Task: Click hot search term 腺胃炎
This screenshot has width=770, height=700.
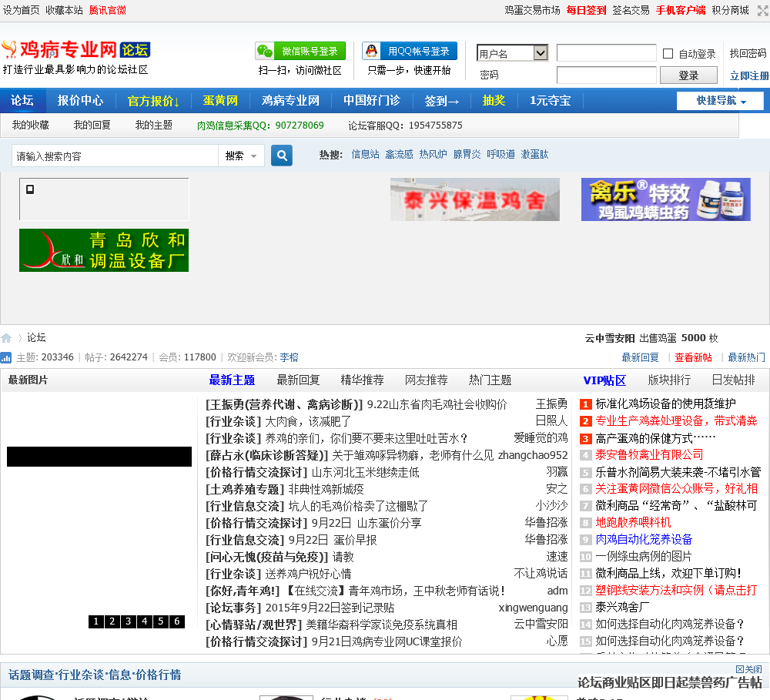Action: click(x=467, y=154)
